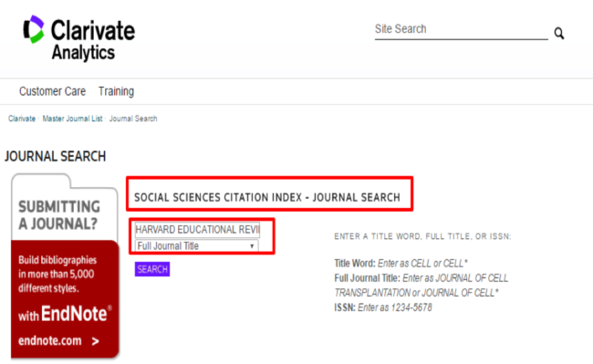Open the Training menu
Viewport: 593px width, 364px height.
click(x=116, y=91)
